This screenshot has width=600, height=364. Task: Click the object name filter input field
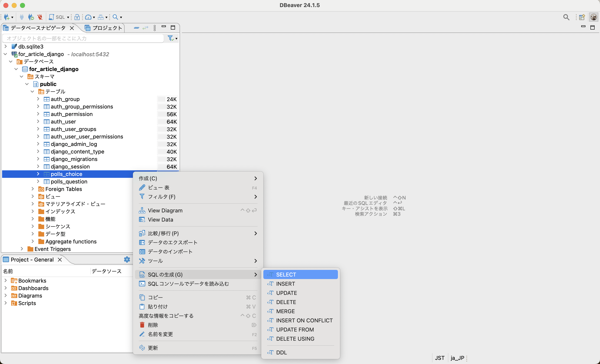[83, 38]
